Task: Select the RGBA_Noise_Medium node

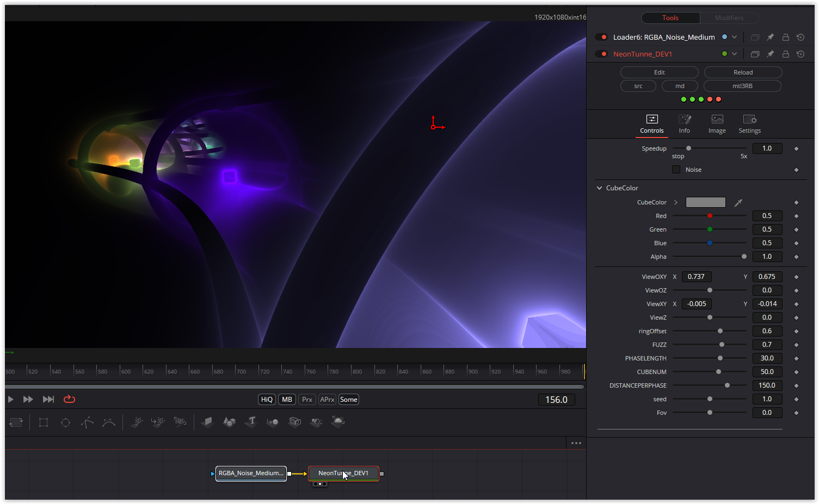Action: pos(251,474)
